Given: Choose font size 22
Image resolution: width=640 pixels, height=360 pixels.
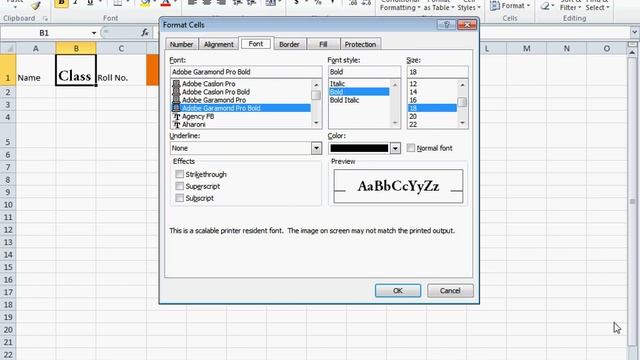Looking at the screenshot, I should click(413, 124).
